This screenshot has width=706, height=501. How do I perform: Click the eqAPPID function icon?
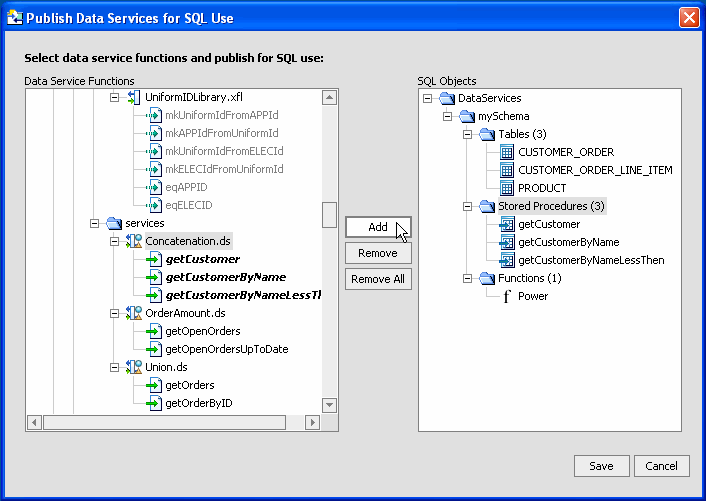pyautogui.click(x=154, y=187)
